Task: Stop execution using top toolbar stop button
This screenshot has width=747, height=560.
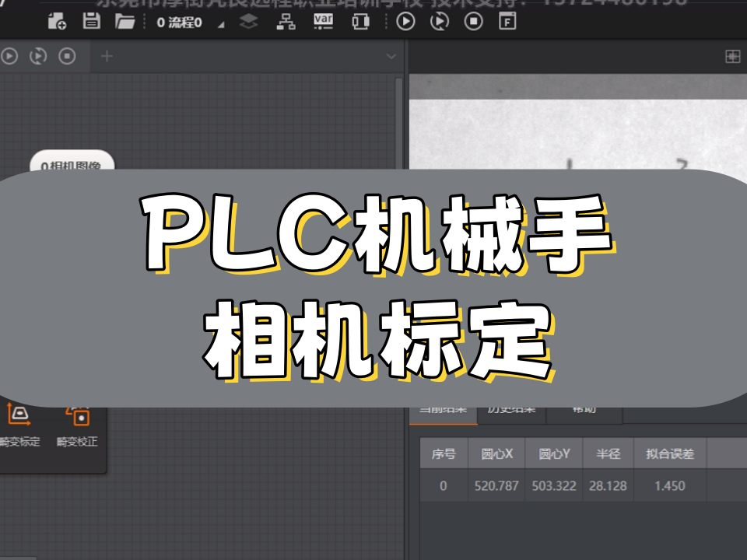Action: click(474, 22)
